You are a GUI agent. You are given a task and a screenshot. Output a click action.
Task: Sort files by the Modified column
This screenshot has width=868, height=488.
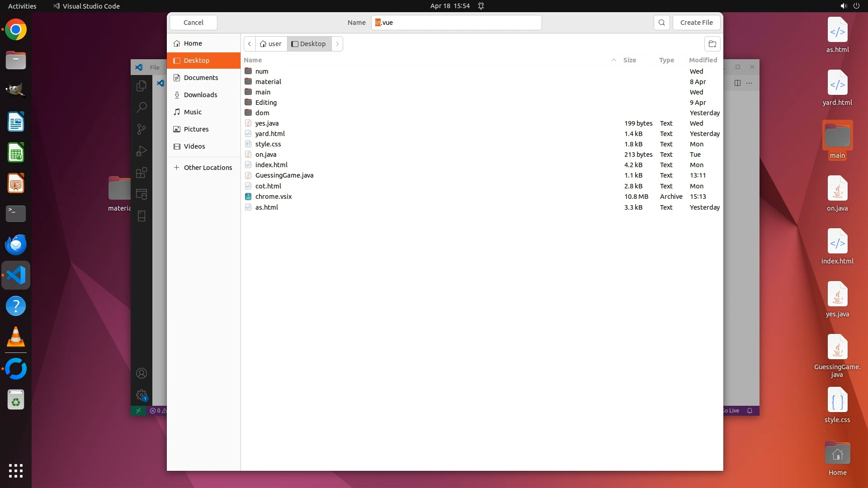pyautogui.click(x=703, y=60)
